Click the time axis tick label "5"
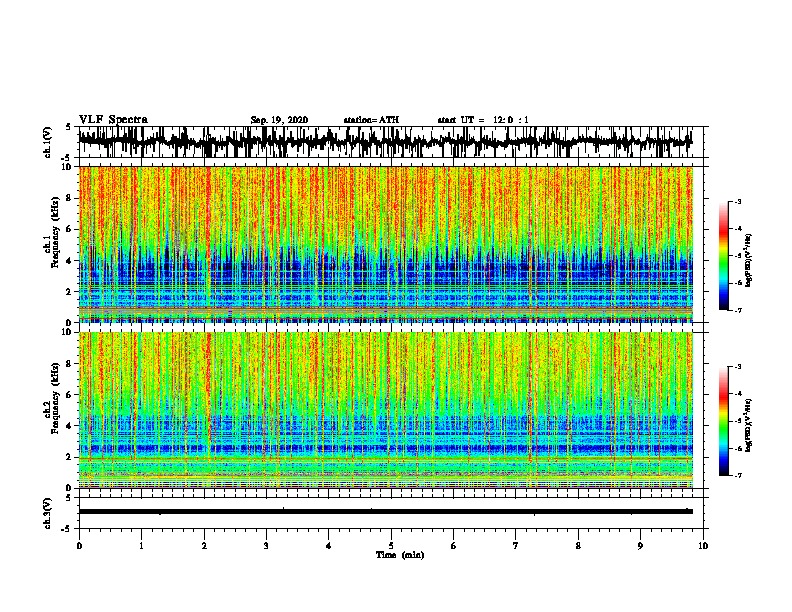Viewport: 792px width, 612px height. [x=391, y=546]
